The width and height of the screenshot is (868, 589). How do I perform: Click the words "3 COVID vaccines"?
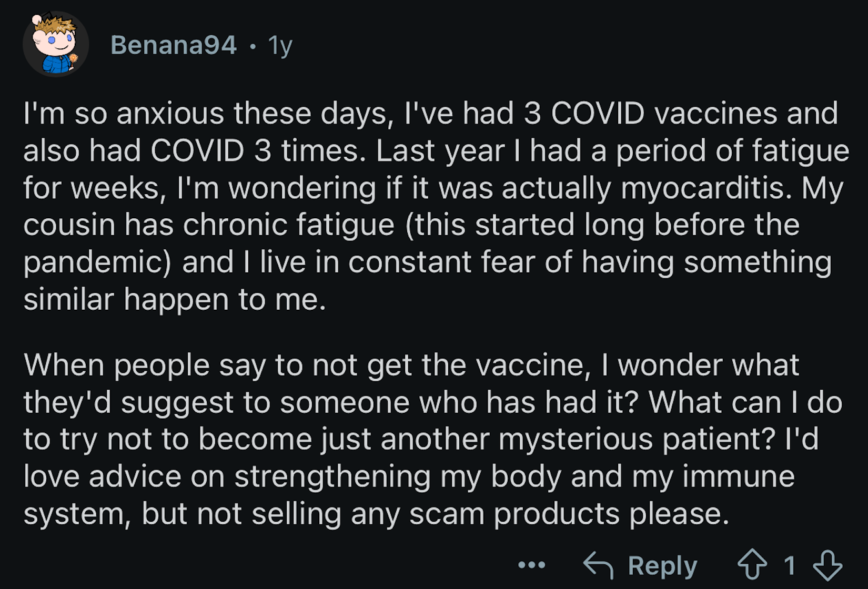click(650, 113)
